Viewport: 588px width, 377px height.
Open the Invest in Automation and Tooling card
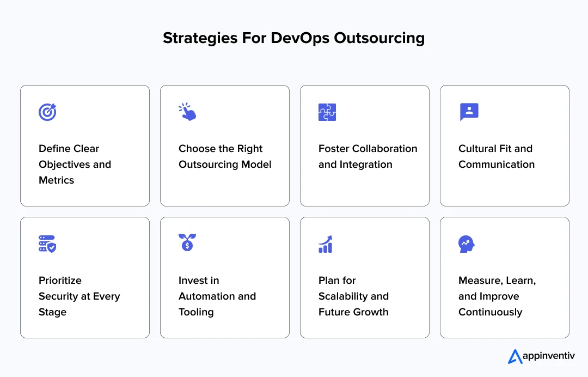coord(224,277)
